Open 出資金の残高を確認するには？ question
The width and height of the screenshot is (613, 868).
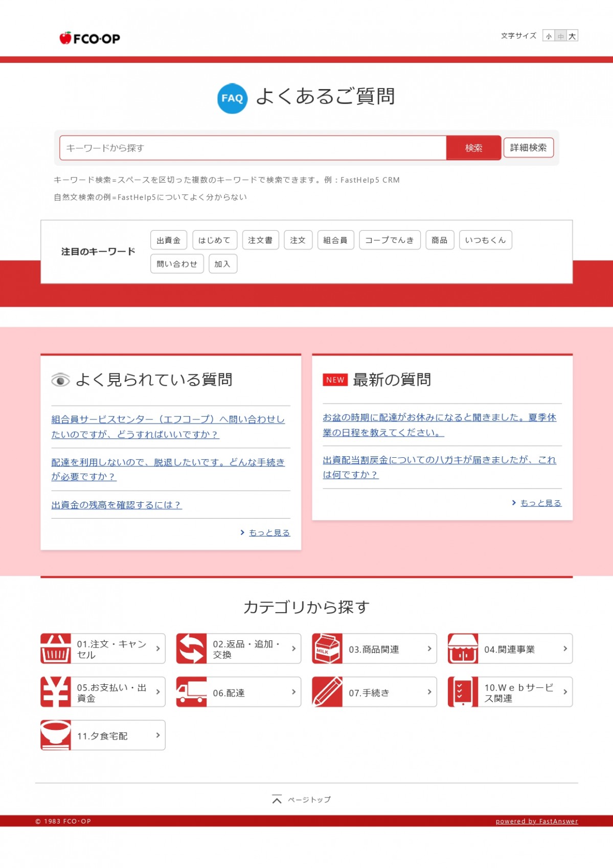point(117,505)
